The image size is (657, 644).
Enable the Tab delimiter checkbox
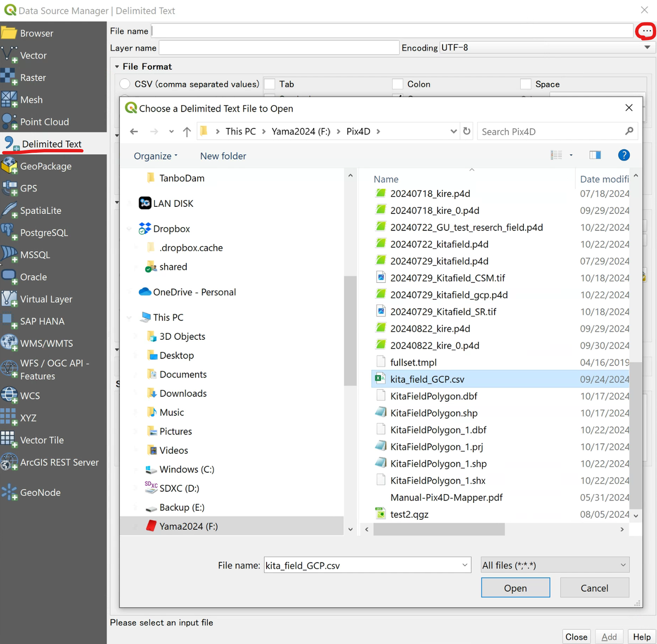(x=269, y=84)
